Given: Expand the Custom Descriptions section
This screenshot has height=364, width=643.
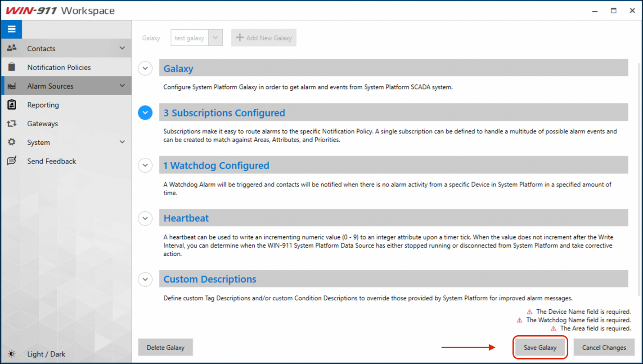Looking at the screenshot, I should point(145,280).
